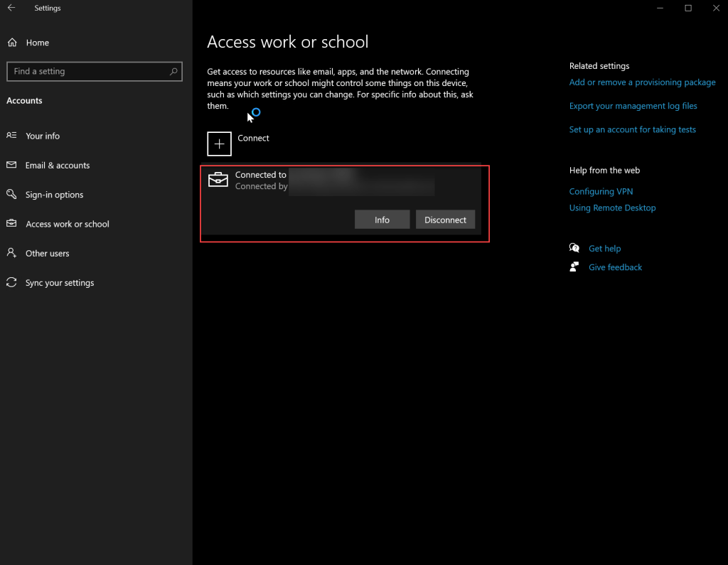Click the Sign-in options key icon
The width and height of the screenshot is (728, 565).
(11, 195)
